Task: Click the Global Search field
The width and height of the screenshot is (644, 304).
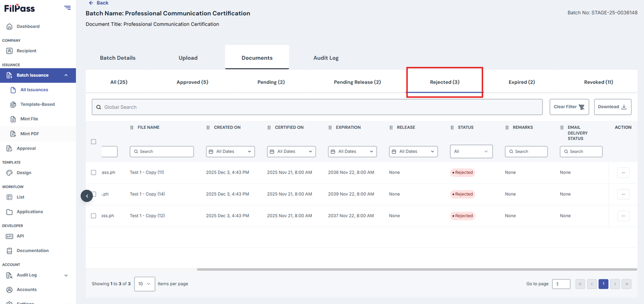Action: click(x=317, y=107)
